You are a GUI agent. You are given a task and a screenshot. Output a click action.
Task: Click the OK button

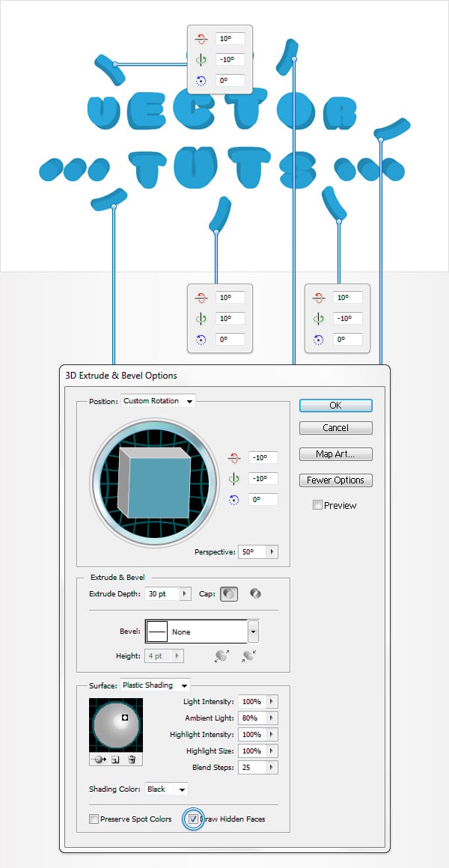[335, 406]
